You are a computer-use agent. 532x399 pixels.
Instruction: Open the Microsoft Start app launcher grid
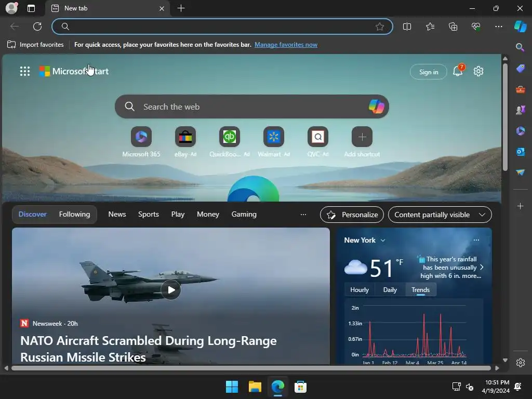(25, 71)
